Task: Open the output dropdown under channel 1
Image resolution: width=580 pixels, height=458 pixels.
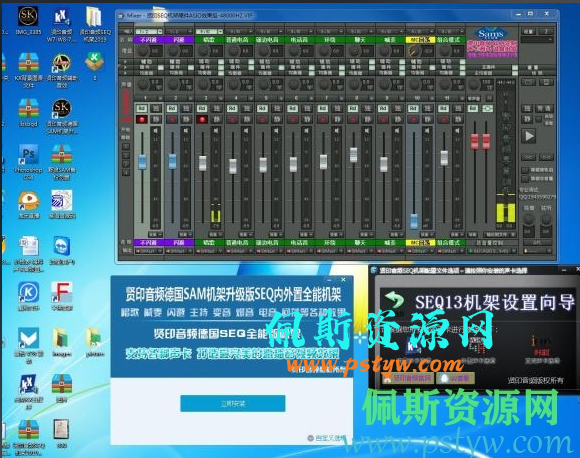Action: pyautogui.click(x=149, y=251)
